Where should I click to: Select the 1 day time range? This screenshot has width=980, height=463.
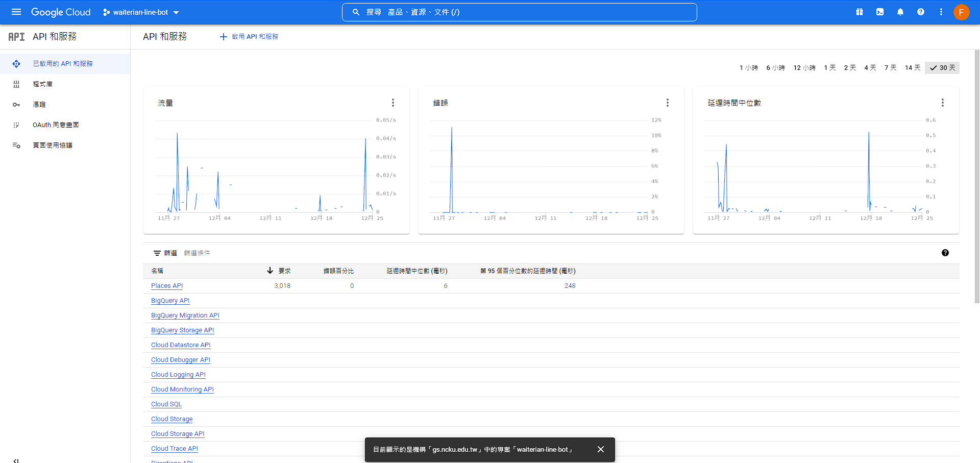(x=830, y=68)
